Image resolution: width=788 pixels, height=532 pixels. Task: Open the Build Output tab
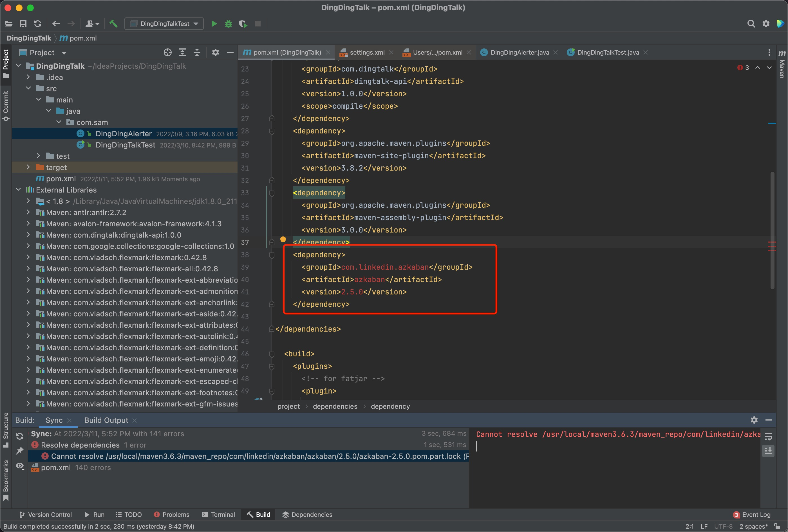[x=106, y=420]
